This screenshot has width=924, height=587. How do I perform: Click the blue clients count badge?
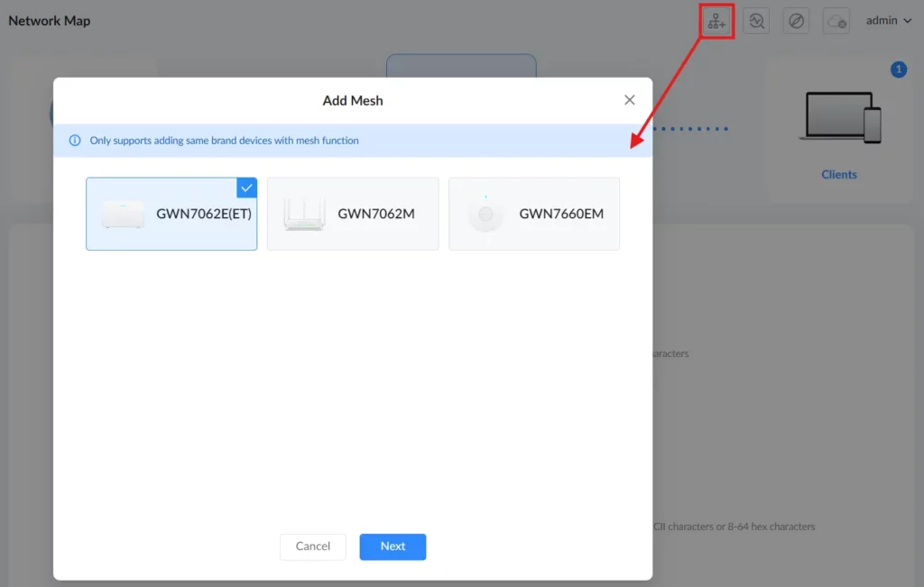tap(898, 69)
